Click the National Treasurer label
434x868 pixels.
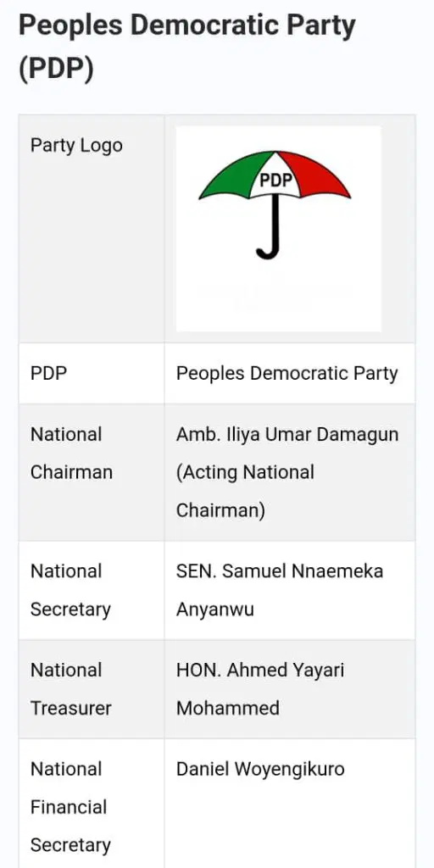[x=71, y=689]
